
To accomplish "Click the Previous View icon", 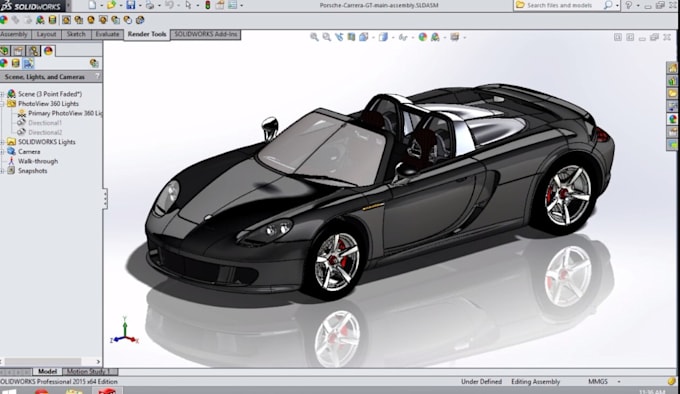I will pyautogui.click(x=339, y=37).
